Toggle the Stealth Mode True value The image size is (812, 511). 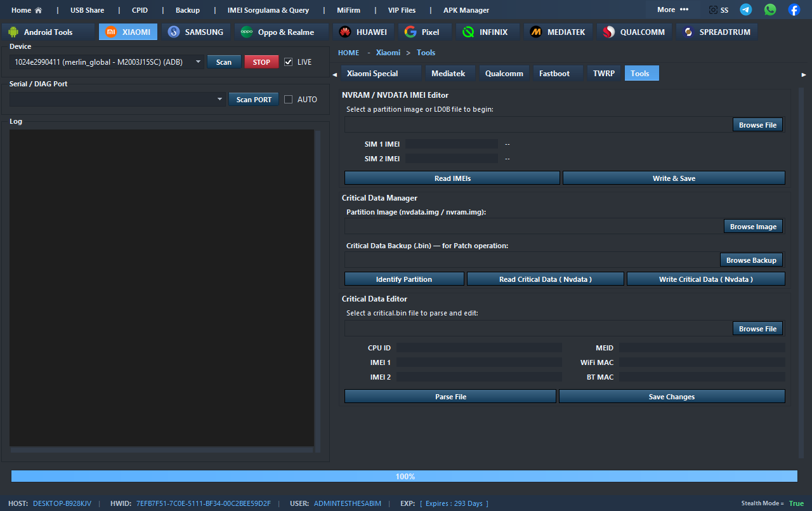click(x=796, y=503)
